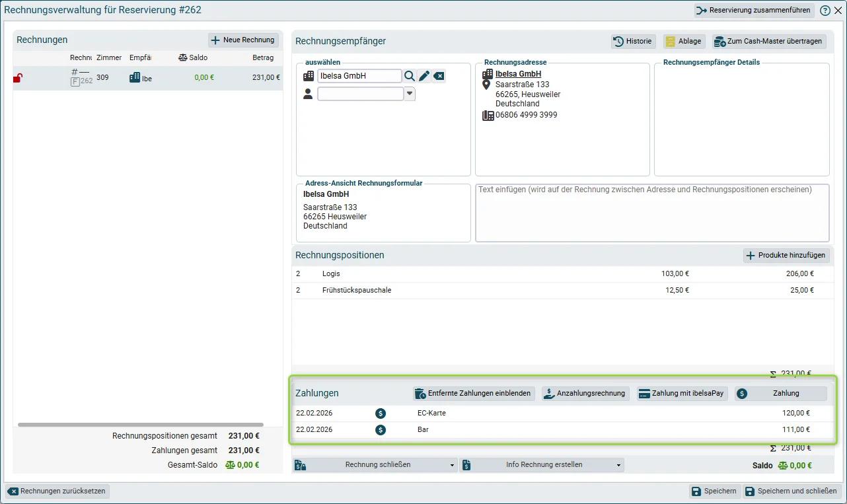Open the Ablage filing button
Image resolution: width=847 pixels, height=504 pixels.
[x=684, y=41]
